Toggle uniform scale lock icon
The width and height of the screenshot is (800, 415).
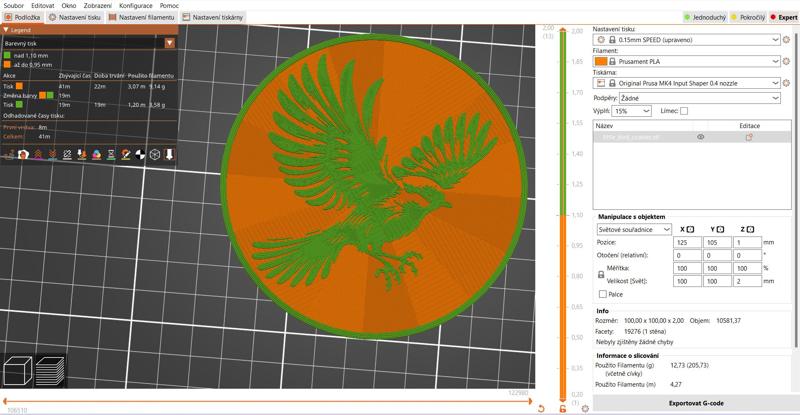pyautogui.click(x=601, y=275)
